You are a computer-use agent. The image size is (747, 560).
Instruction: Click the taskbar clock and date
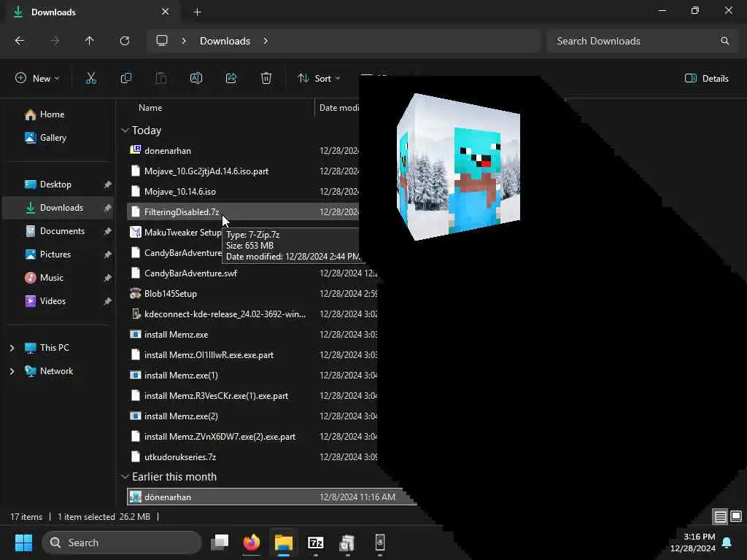(x=693, y=542)
